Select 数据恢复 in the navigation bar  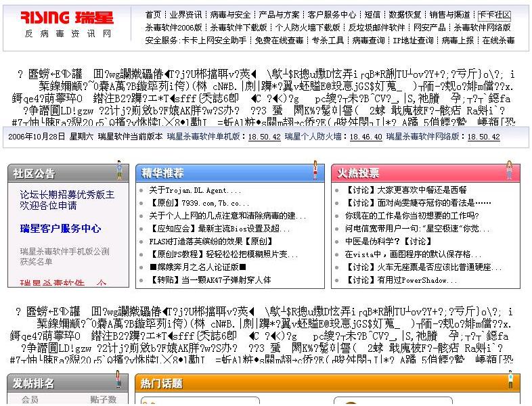[405, 15]
